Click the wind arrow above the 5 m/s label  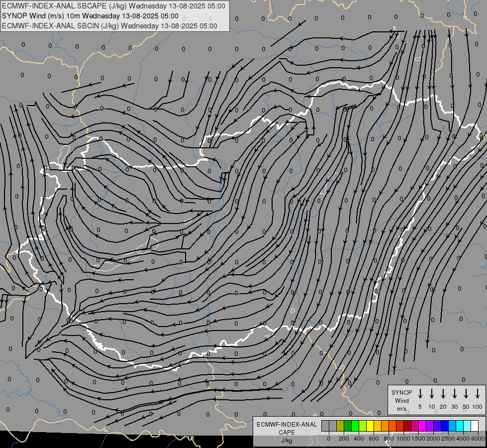(420, 393)
